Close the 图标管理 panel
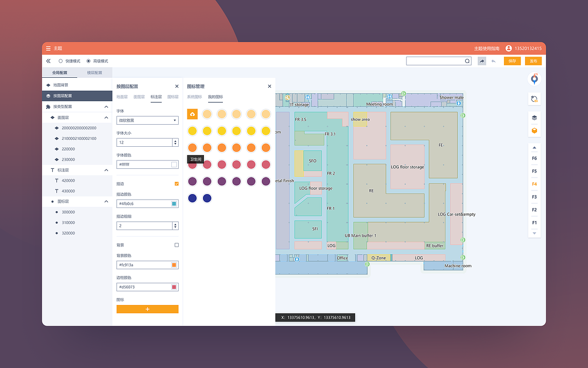Screen dimensions: 588x368 click(270, 86)
